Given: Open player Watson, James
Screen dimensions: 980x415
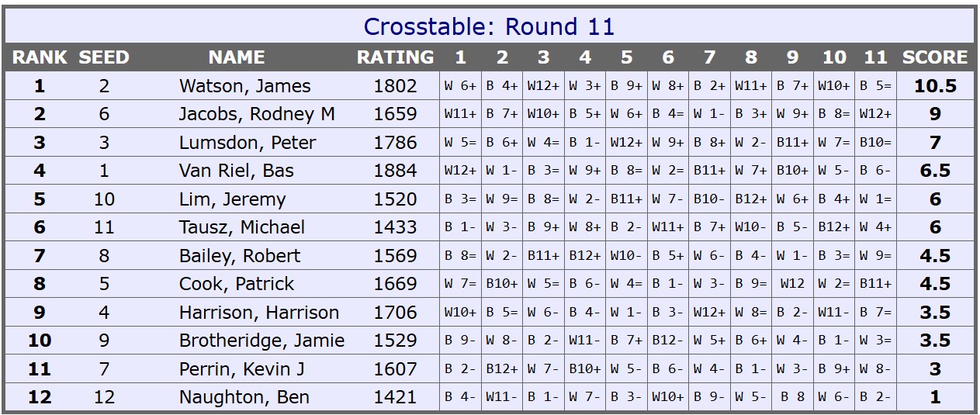Looking at the screenshot, I should pyautogui.click(x=244, y=86).
